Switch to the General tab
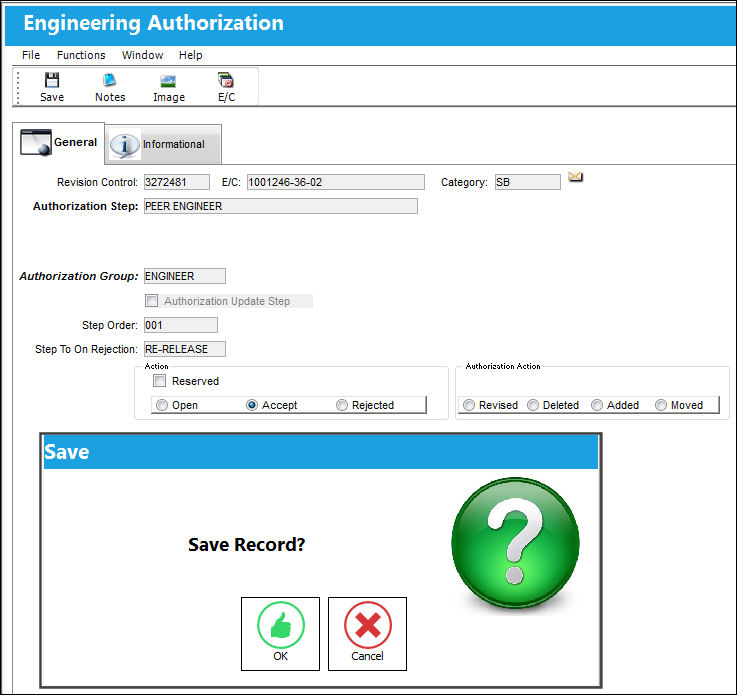The image size is (737, 695). (59, 143)
